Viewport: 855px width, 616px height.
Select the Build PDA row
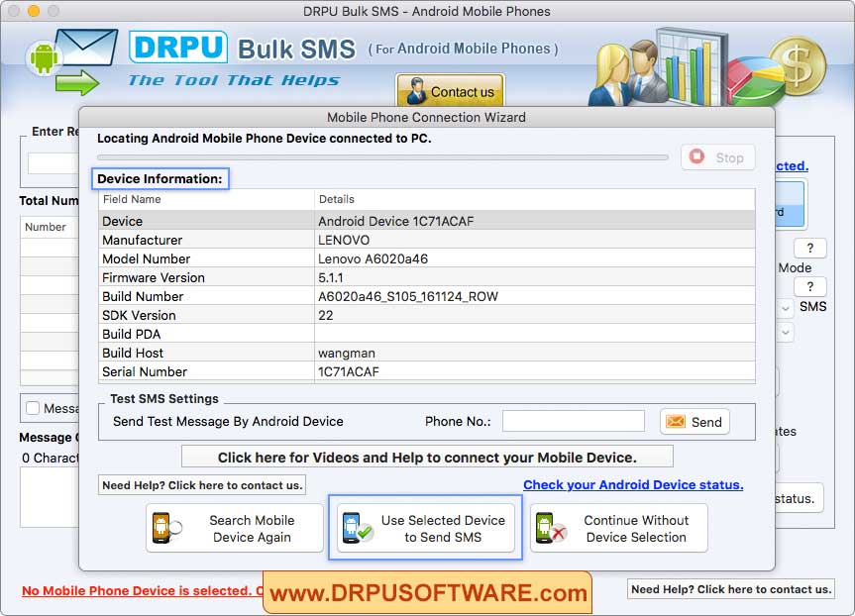(x=427, y=334)
